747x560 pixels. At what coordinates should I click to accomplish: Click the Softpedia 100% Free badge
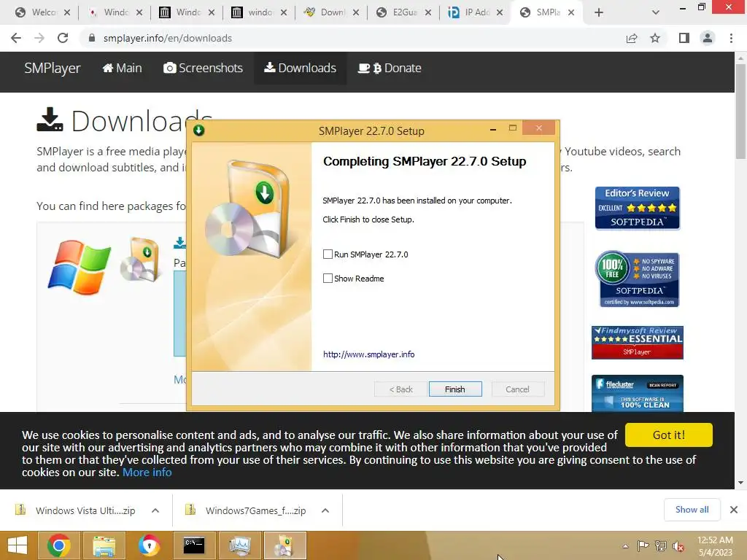tap(638, 279)
